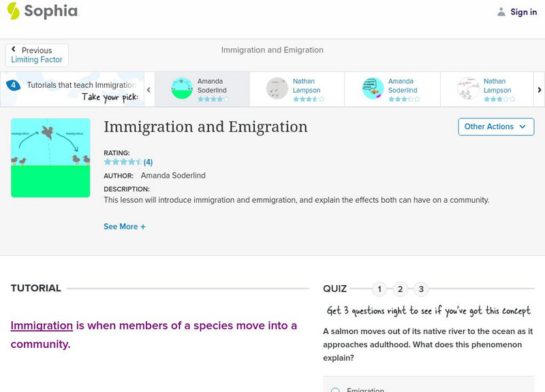Image resolution: width=545 pixels, height=392 pixels.
Task: Click the QUIZ section header
Action: 334,289
